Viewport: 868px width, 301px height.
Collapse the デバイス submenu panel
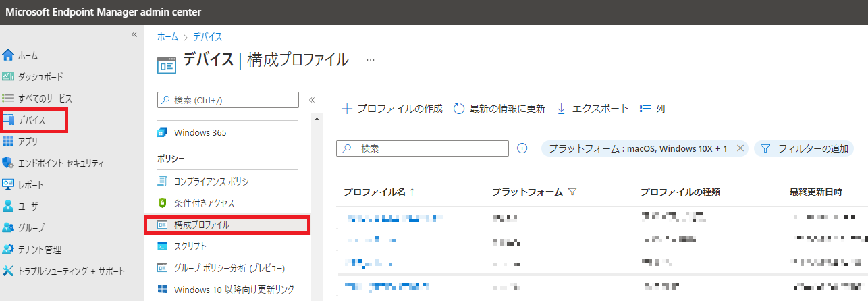pos(312,100)
